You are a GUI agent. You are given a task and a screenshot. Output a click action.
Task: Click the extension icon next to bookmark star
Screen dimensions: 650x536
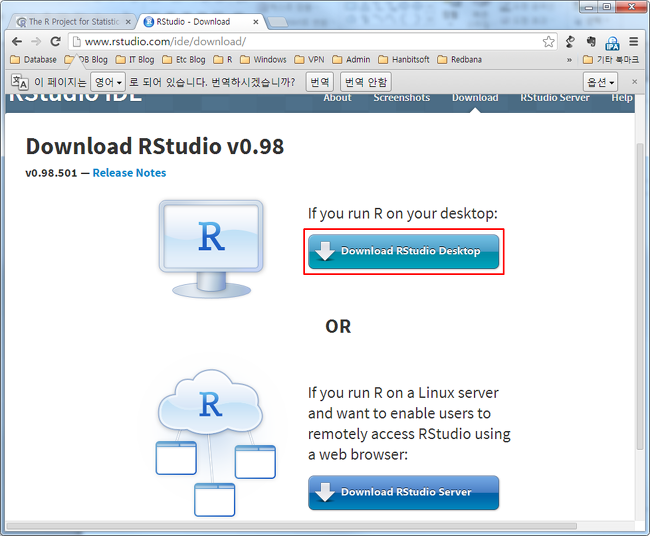pos(570,41)
